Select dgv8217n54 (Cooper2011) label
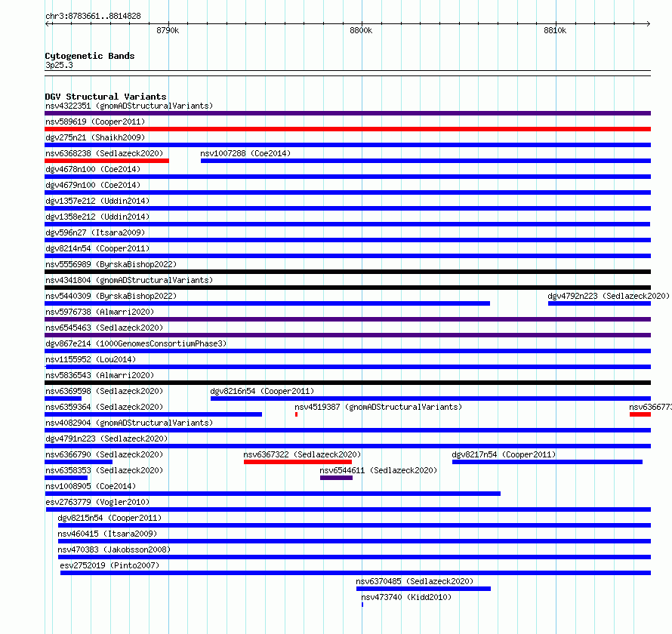The image size is (672, 634). pyautogui.click(x=504, y=454)
